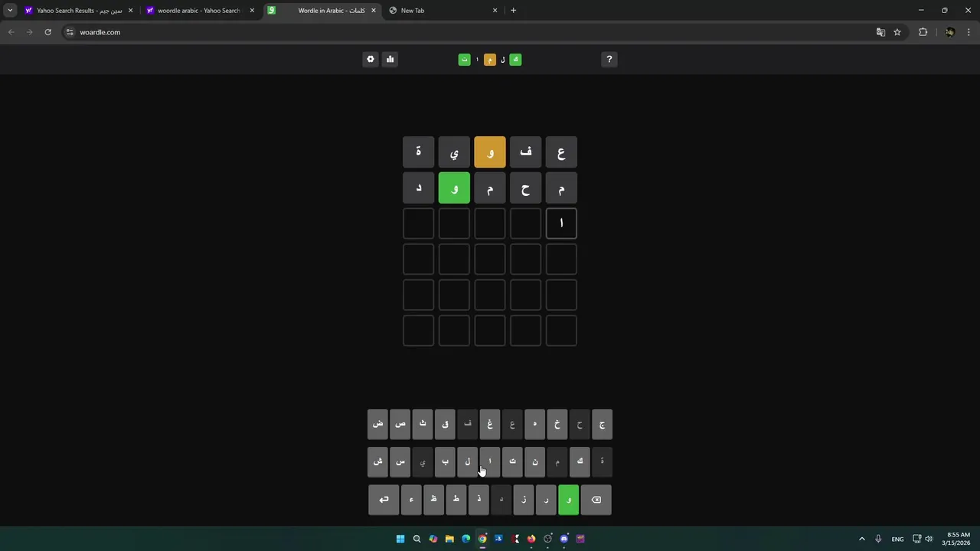980x551 pixels.
Task: Tap the ز key
Action: click(524, 500)
